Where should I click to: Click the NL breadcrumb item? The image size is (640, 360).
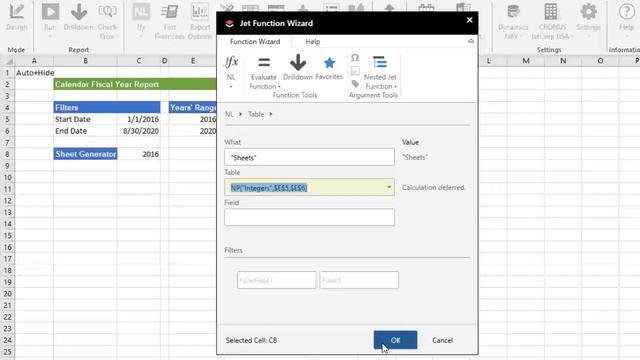[x=229, y=114]
